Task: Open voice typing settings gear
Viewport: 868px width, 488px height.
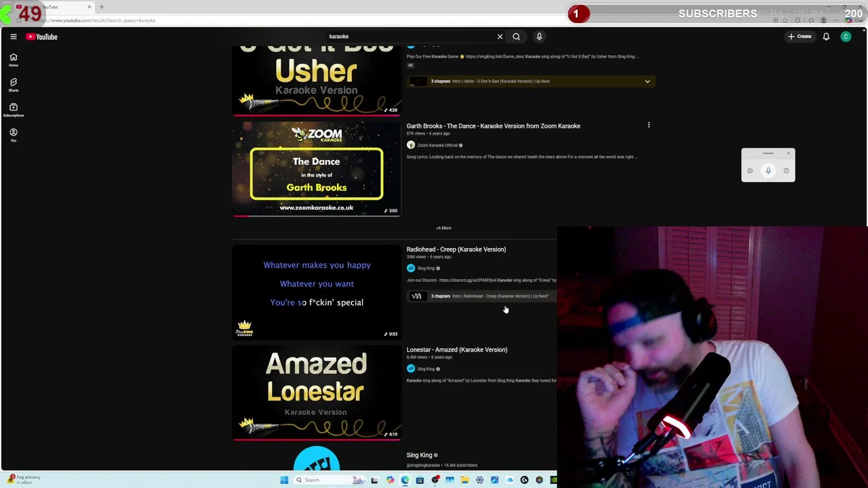Action: tap(750, 171)
